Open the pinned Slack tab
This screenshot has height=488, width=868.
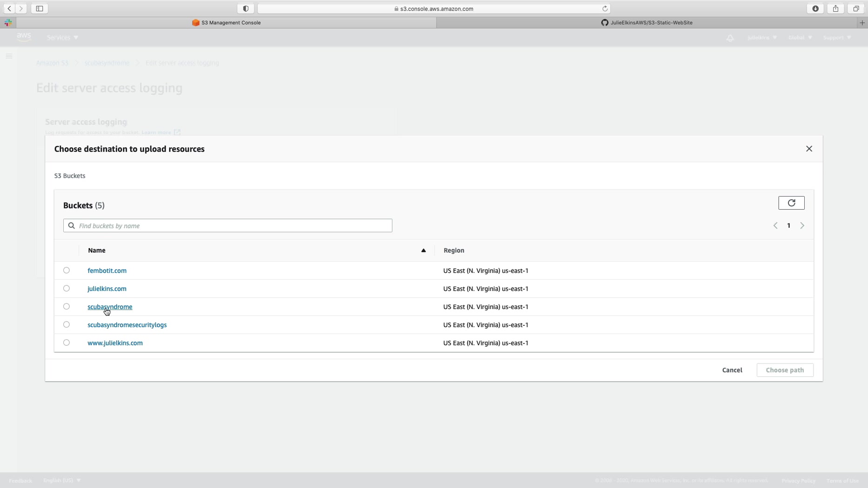click(x=8, y=22)
